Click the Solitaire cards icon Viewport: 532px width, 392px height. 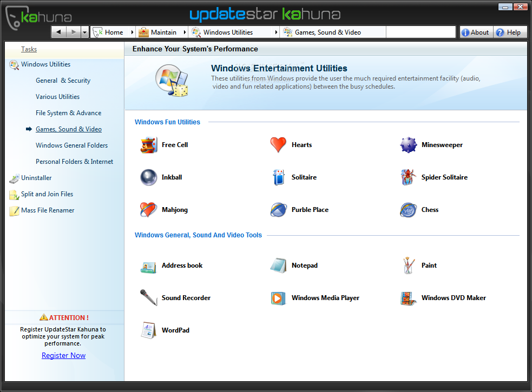(279, 177)
